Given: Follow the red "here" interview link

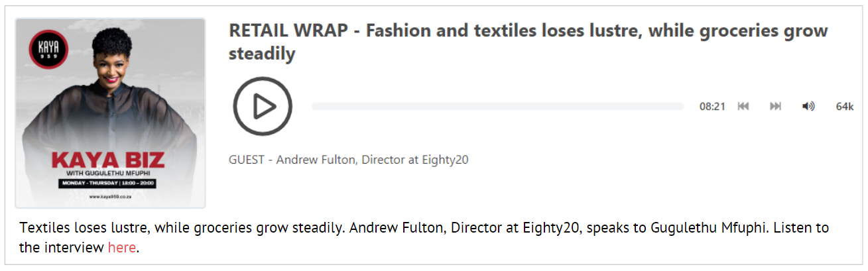Looking at the screenshot, I should [122, 248].
